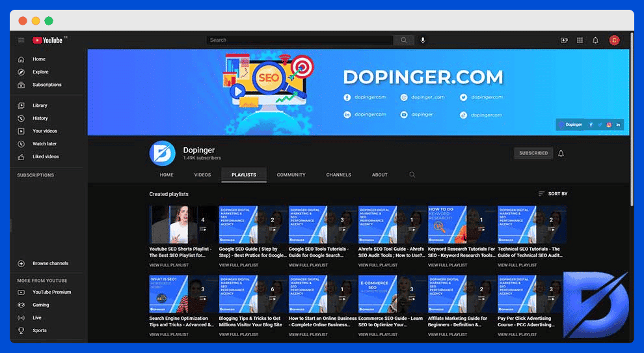
Task: Switch to the CHANNELS tab
Action: tap(338, 175)
